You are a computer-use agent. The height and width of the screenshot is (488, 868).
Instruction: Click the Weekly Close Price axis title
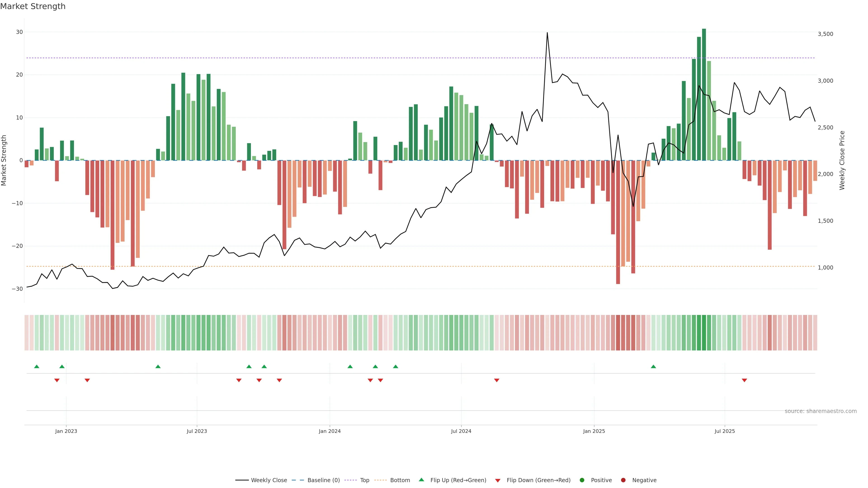point(842,160)
